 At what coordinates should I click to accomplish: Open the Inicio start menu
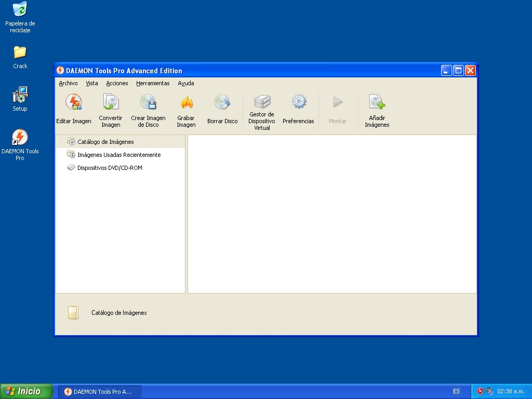pyautogui.click(x=26, y=391)
